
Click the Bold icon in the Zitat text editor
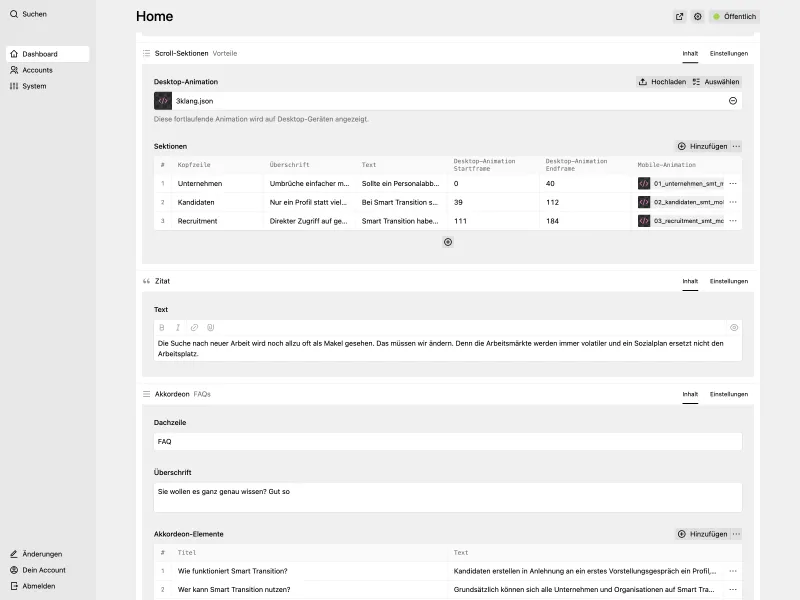click(x=162, y=327)
